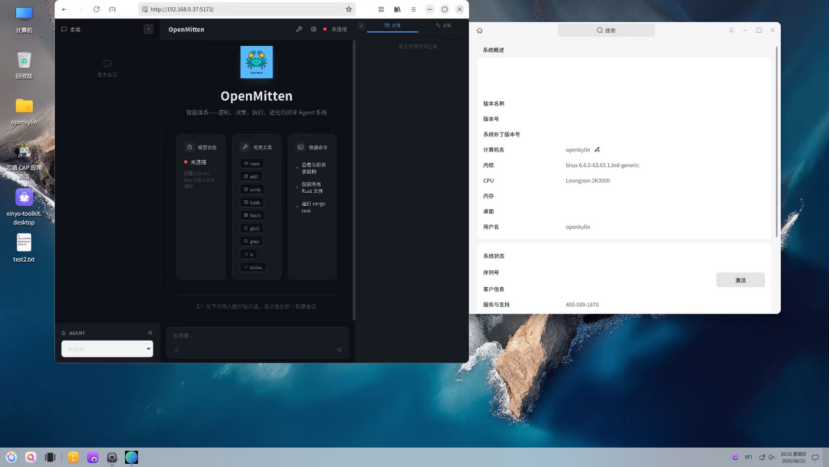Go to settings home via house icon

coord(480,31)
